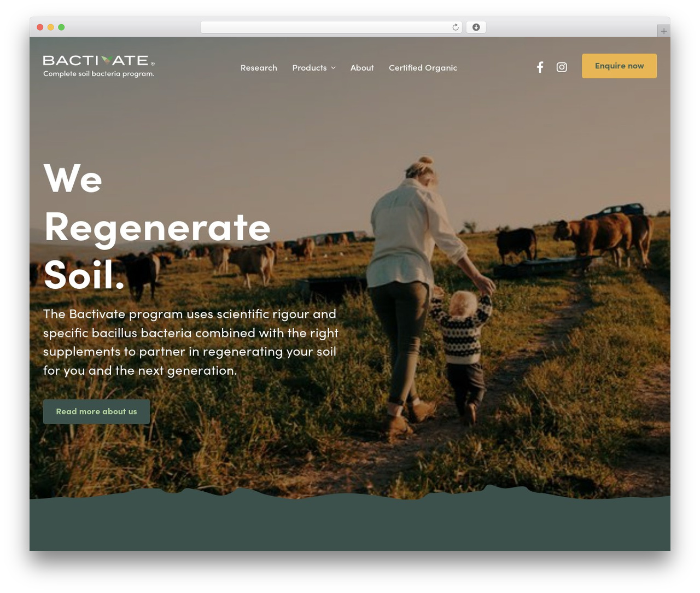Screen dimensions: 700x593
Task: Open the Bactivate Facebook page icon
Action: (540, 67)
